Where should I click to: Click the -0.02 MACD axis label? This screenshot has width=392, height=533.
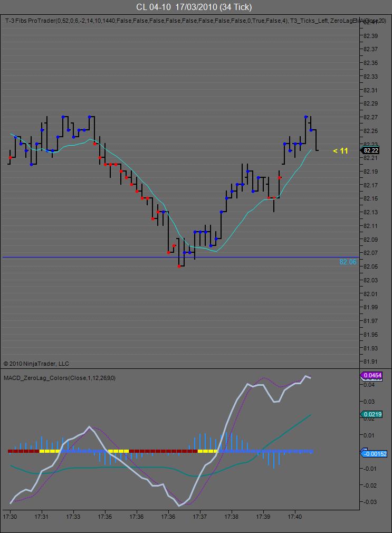[x=369, y=486]
